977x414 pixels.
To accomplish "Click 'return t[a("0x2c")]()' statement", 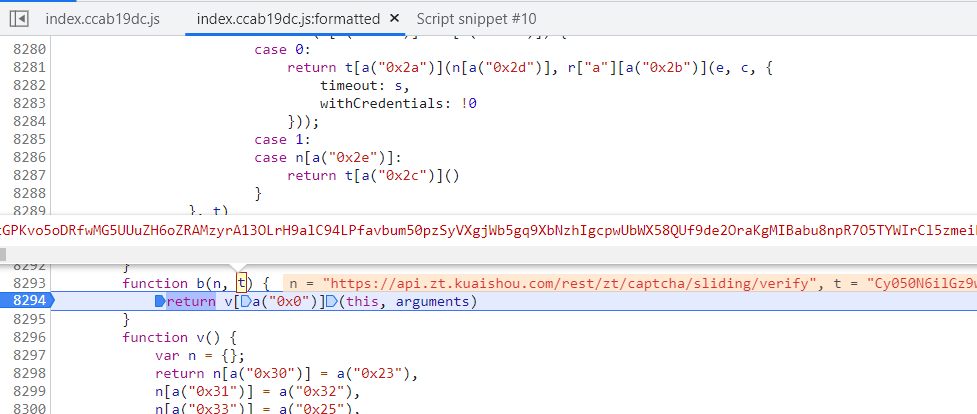I will pyautogui.click(x=373, y=175).
